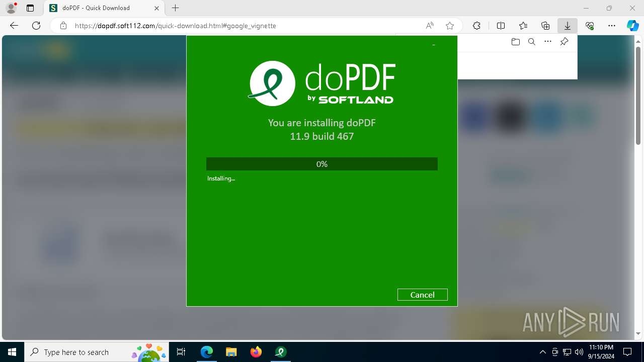Screen dimensions: 644x362
Task: Open Edge Settings and more menu
Action: (x=612, y=26)
